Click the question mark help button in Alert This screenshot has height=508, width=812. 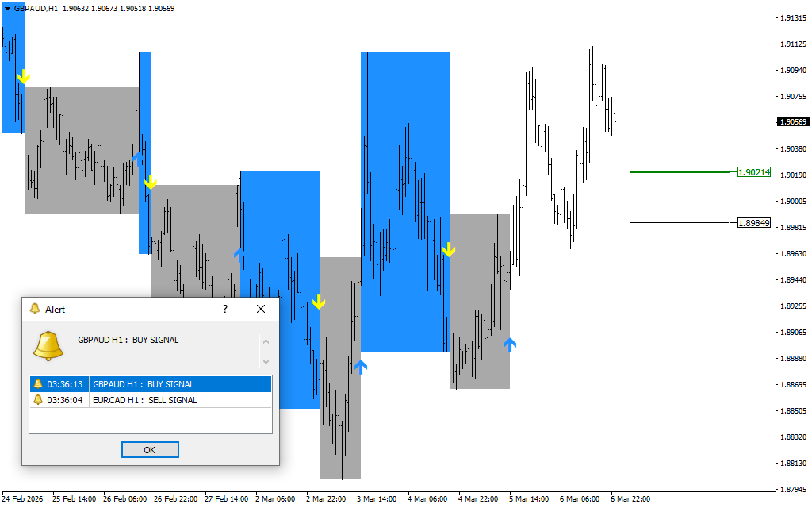(x=224, y=309)
